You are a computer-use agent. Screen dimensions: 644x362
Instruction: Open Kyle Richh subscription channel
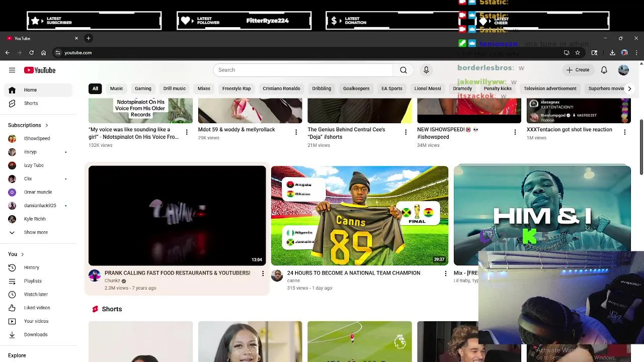[x=38, y=219]
